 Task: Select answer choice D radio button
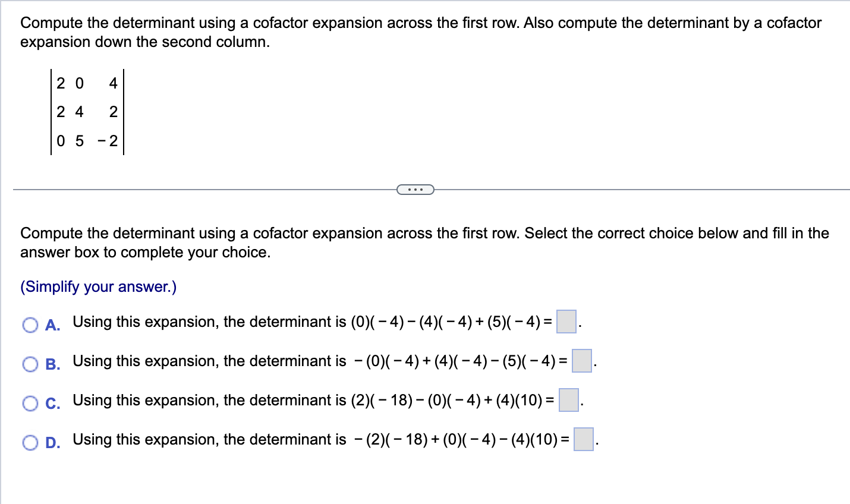coord(30,443)
